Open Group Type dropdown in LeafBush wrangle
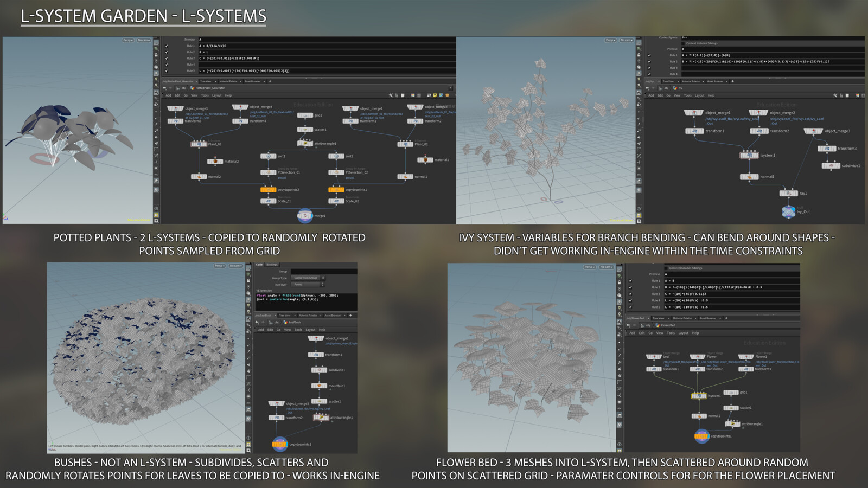This screenshot has width=868, height=488. pyautogui.click(x=308, y=278)
